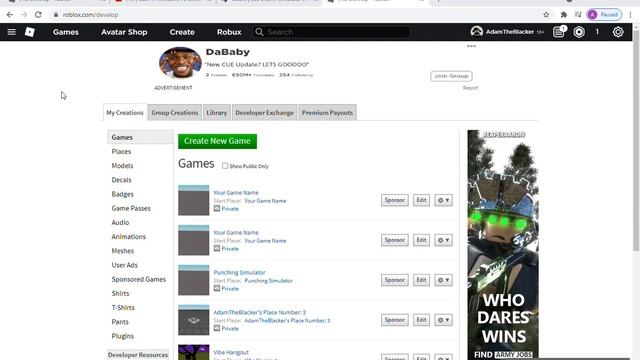
Task: Select Games in left sidebar
Action: coord(140,137)
